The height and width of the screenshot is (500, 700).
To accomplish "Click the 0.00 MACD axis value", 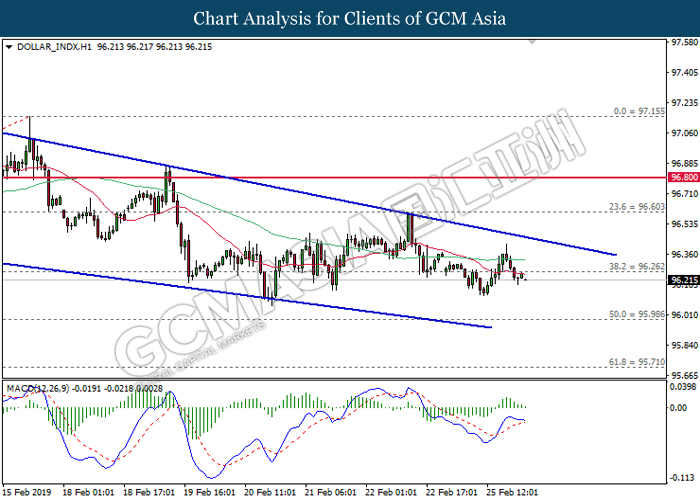I will pyautogui.click(x=679, y=408).
